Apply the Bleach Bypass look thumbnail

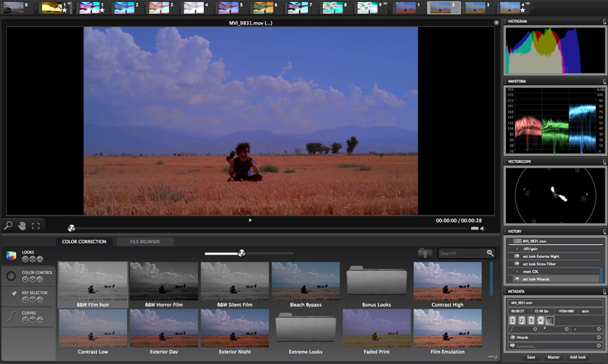[x=305, y=281]
